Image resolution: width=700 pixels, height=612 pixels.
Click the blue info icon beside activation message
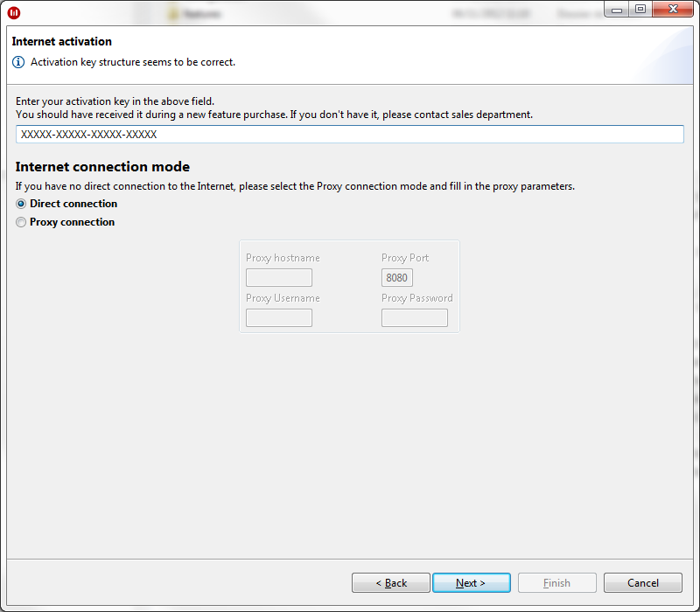click(x=18, y=62)
